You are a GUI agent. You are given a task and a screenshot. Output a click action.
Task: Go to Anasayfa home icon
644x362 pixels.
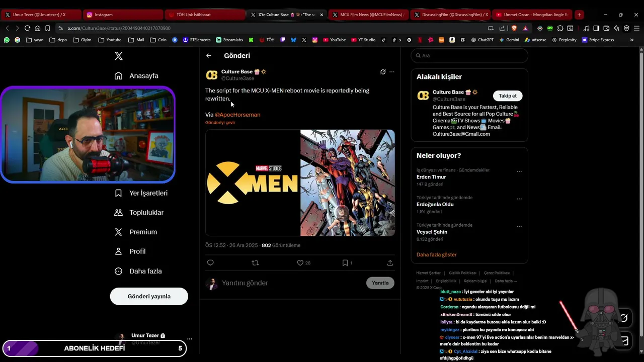[x=118, y=76]
